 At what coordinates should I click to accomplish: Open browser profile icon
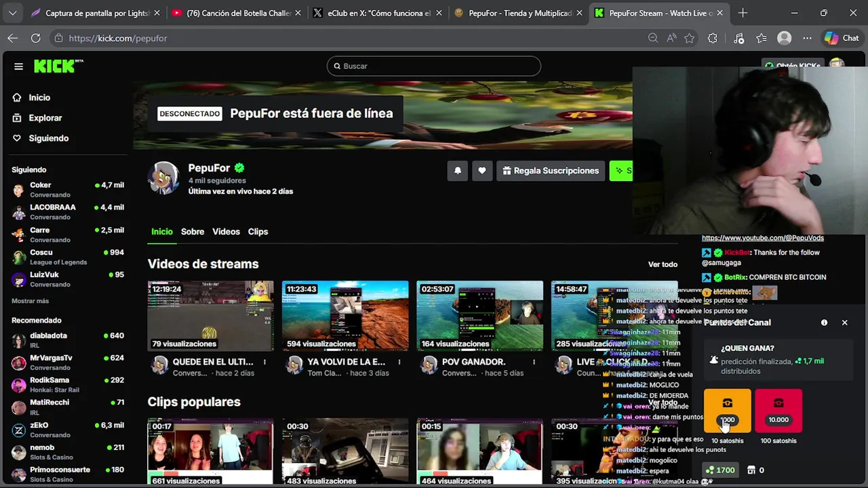coord(785,38)
